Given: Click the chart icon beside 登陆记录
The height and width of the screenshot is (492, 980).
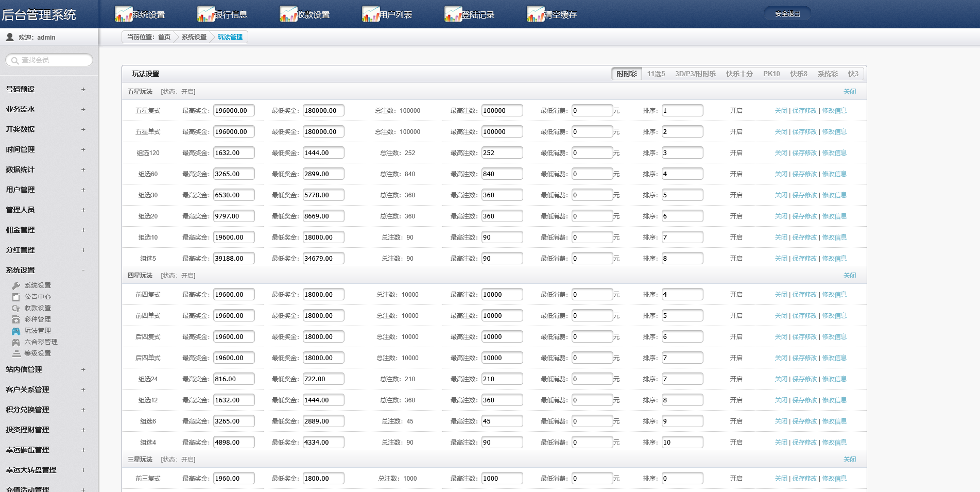Looking at the screenshot, I should pos(453,14).
